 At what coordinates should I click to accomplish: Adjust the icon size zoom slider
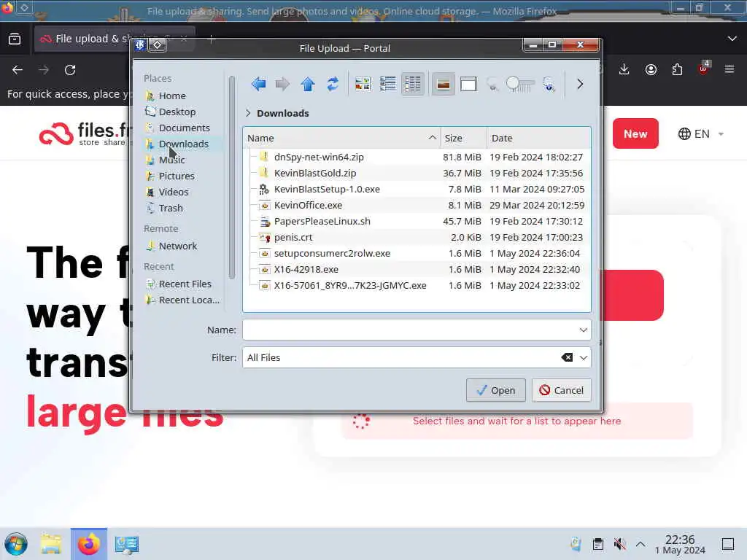(520, 85)
